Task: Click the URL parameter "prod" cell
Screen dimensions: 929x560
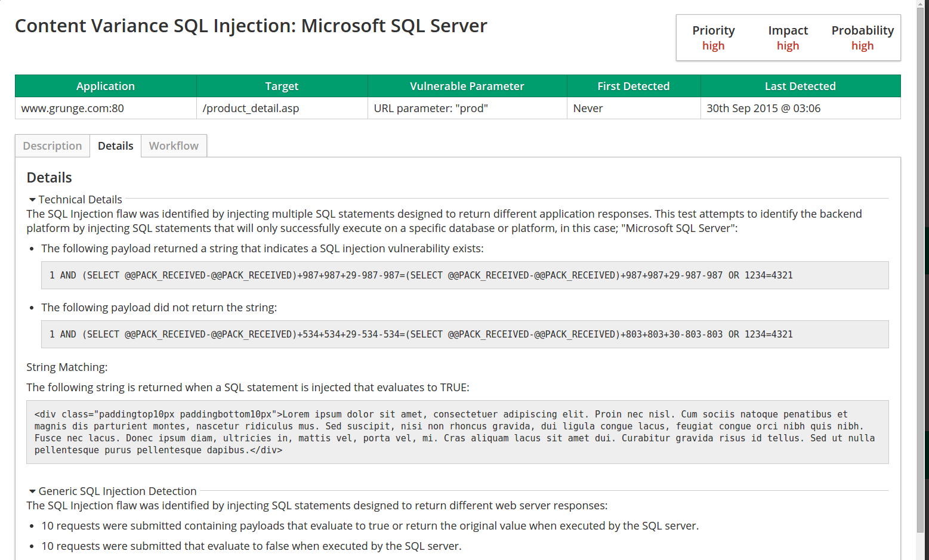Action: click(x=431, y=109)
